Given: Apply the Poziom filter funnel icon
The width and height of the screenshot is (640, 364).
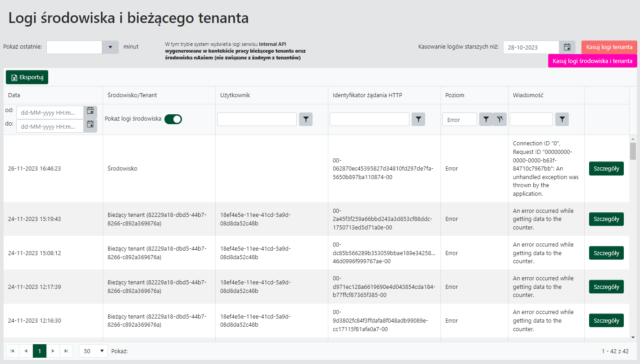Looking at the screenshot, I should click(486, 119).
